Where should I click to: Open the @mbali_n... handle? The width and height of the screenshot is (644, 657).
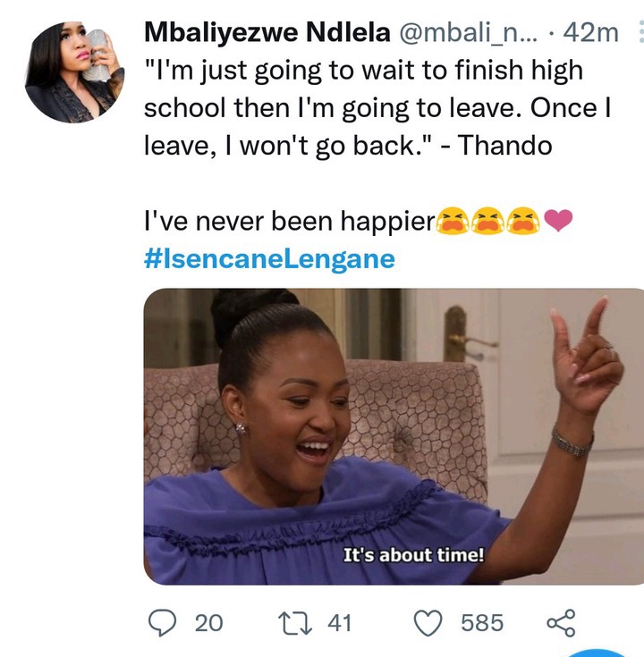pyautogui.click(x=468, y=33)
